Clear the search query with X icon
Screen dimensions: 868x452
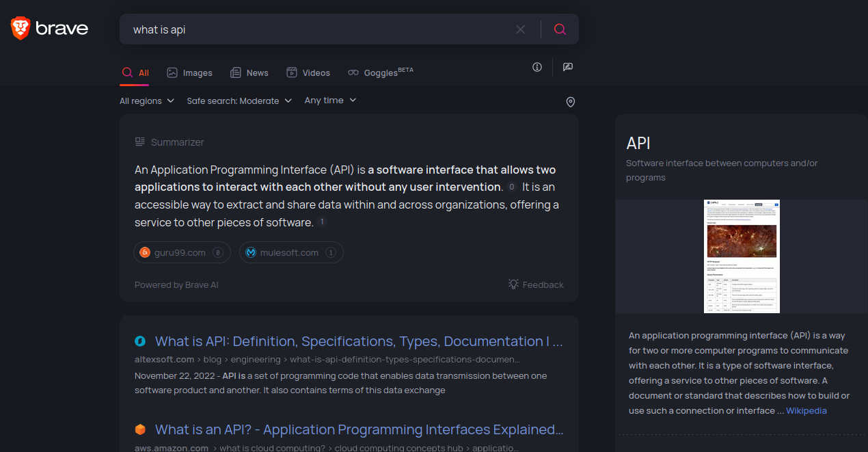click(521, 29)
